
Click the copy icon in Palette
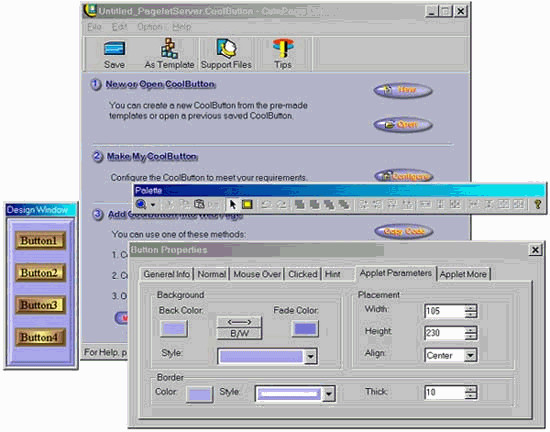tap(184, 204)
